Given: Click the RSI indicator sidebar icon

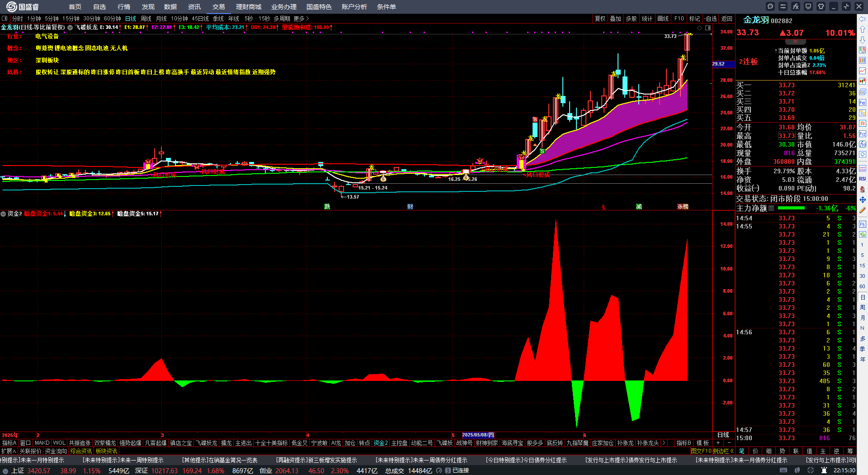Looking at the screenshot, I should pos(863,179).
